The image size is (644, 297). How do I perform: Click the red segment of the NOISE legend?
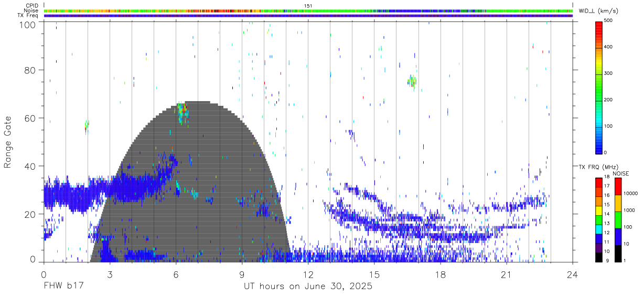click(618, 186)
